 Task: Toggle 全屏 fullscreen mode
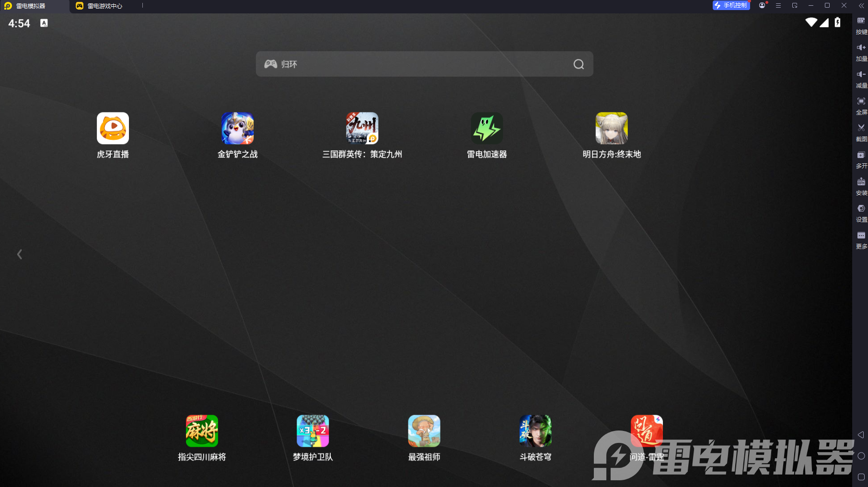[861, 106]
